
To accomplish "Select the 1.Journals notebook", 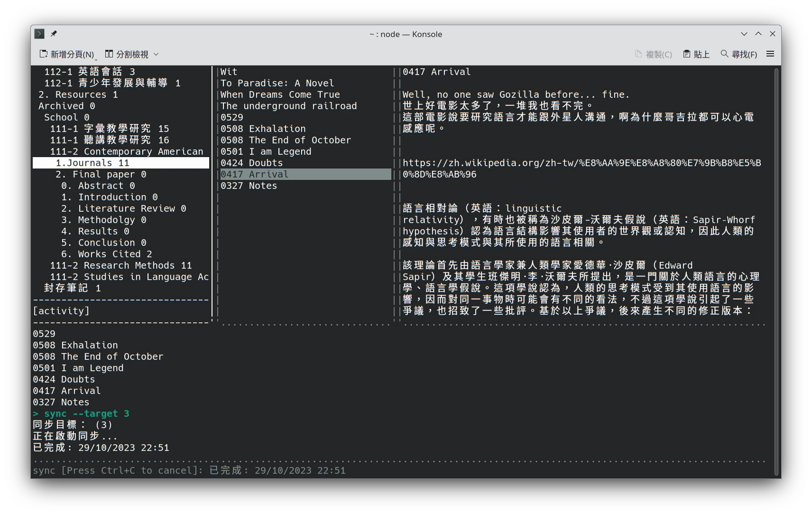I will coord(92,163).
